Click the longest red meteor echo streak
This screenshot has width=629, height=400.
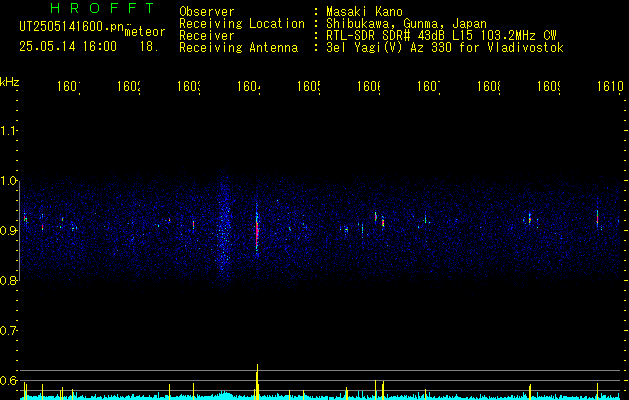[257, 234]
